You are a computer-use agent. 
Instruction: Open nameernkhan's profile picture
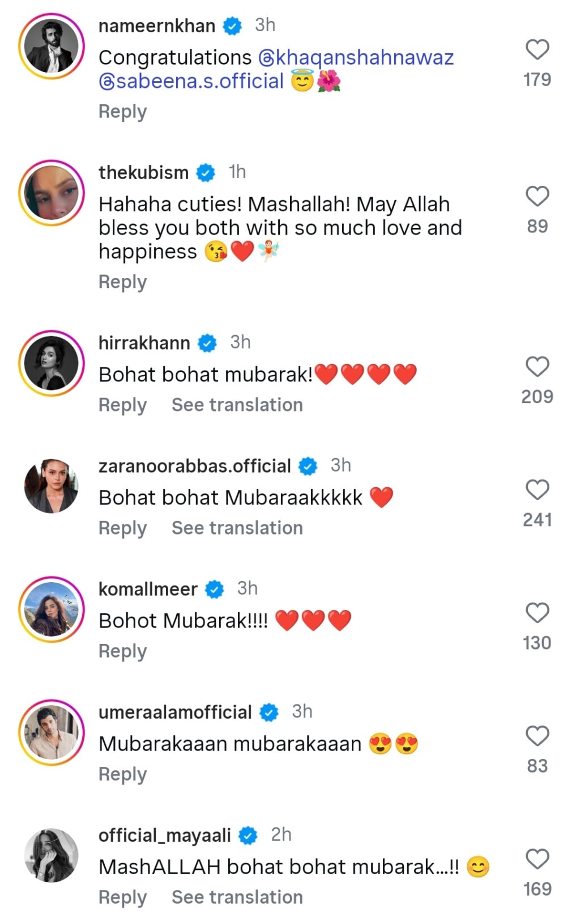point(51,45)
